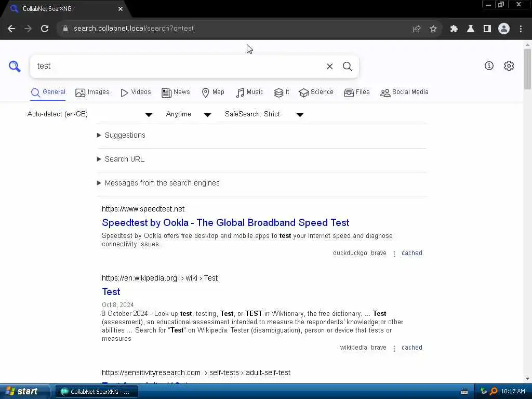Click the SearXNG magnifier logo
This screenshot has width=532, height=399.
click(x=15, y=66)
